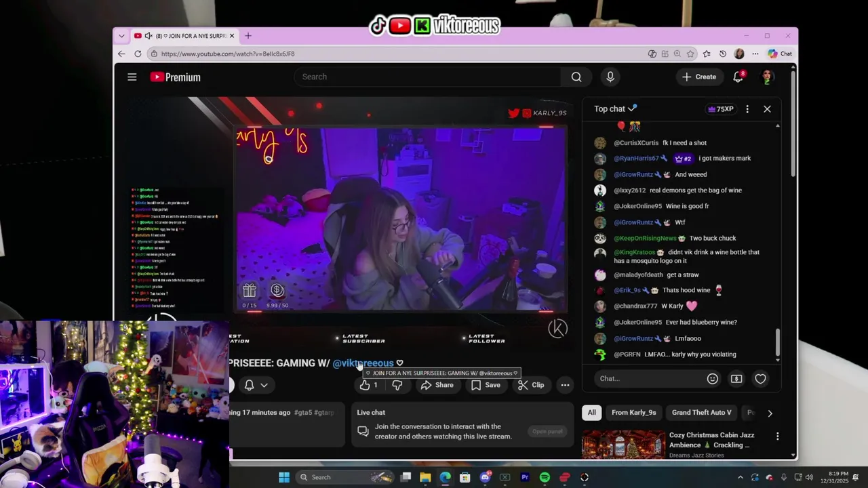
Task: Open Premiere Pro from the taskbar
Action: [525, 477]
